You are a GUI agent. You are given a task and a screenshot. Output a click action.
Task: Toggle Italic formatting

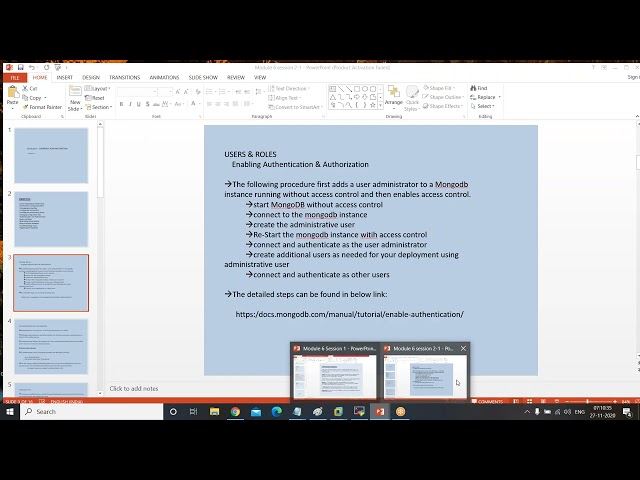coord(130,104)
